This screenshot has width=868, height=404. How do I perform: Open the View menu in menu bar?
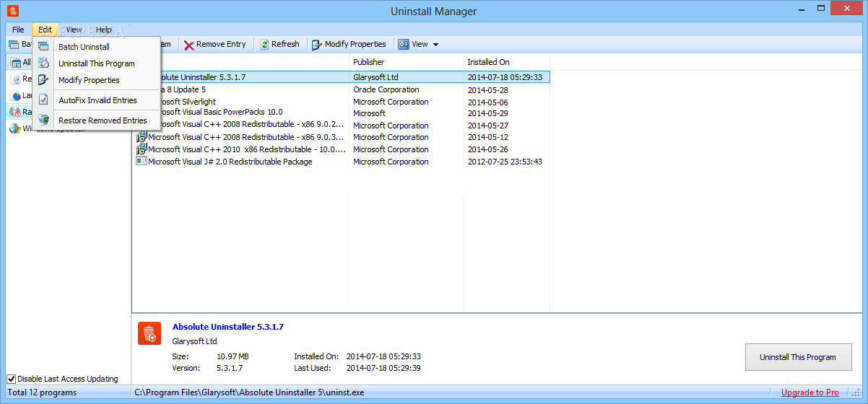[x=74, y=30]
